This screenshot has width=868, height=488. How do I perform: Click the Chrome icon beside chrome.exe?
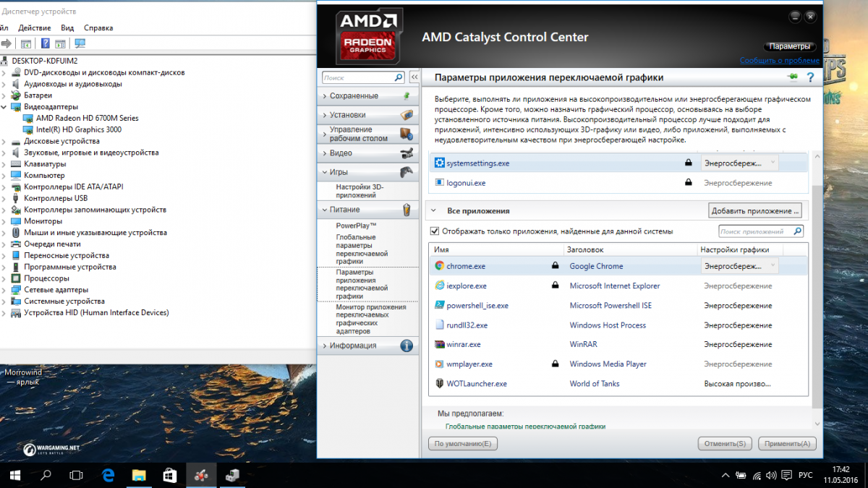click(x=439, y=266)
